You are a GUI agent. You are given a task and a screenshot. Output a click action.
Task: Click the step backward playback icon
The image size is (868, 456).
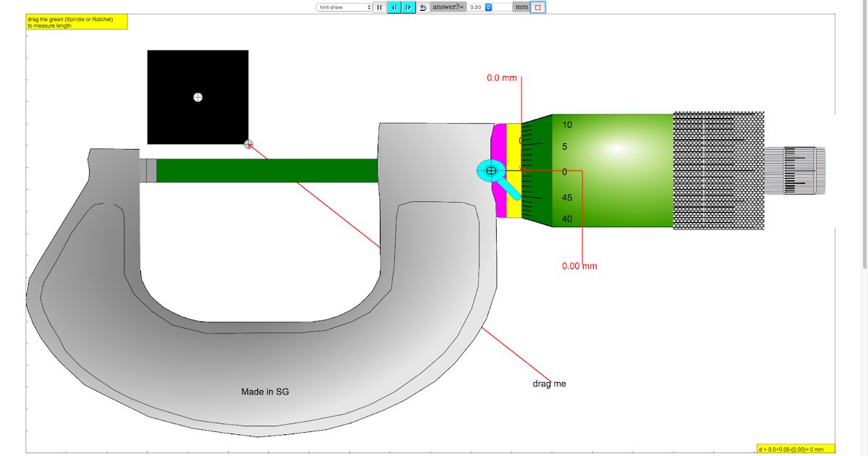393,7
